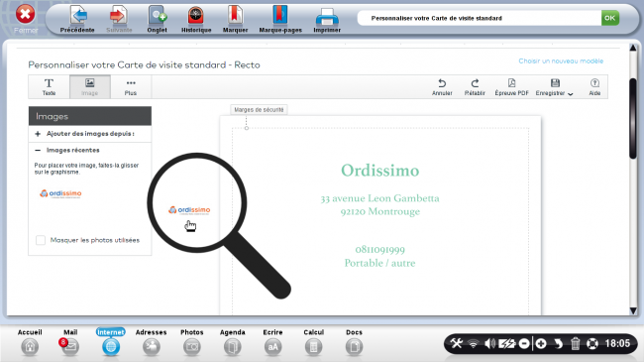Open the Plus options menu
The image size is (644, 362).
(x=131, y=87)
